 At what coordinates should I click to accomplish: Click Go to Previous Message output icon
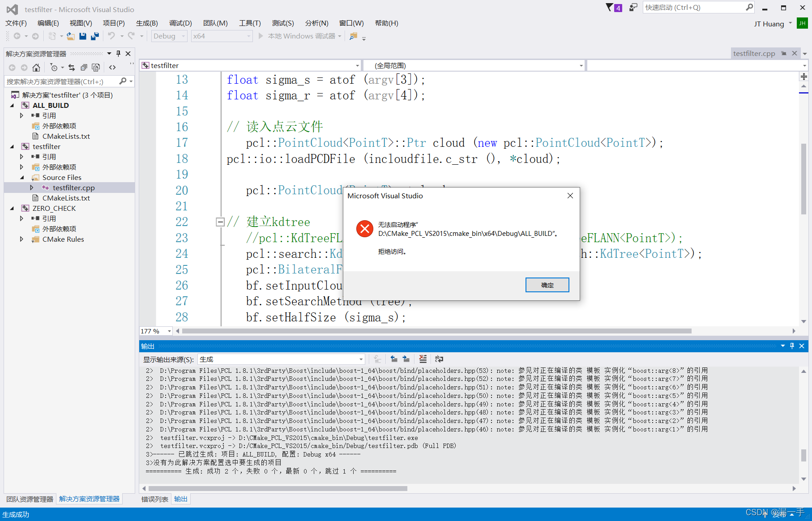(x=394, y=359)
